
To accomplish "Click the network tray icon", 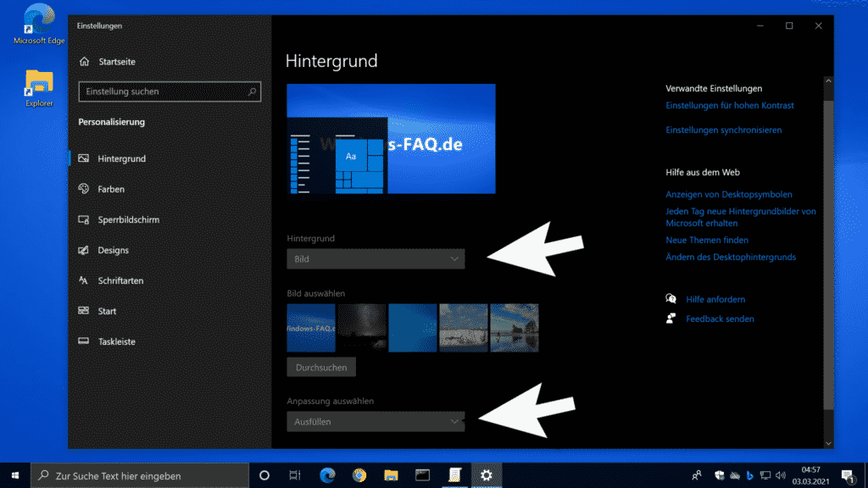I will tap(765, 475).
